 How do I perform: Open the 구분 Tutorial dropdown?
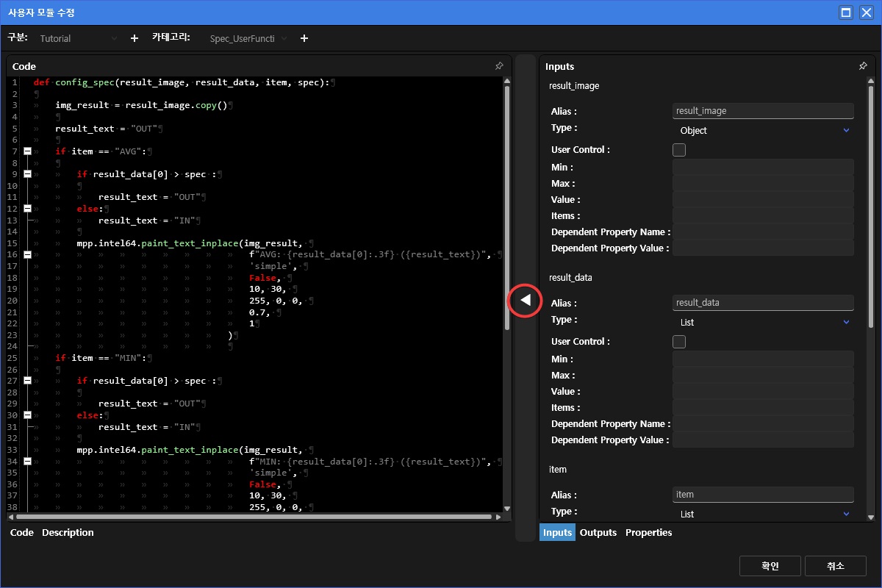pyautogui.click(x=78, y=38)
